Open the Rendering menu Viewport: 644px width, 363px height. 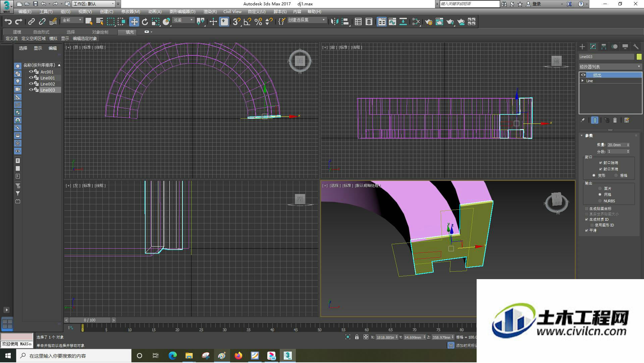coord(210,12)
